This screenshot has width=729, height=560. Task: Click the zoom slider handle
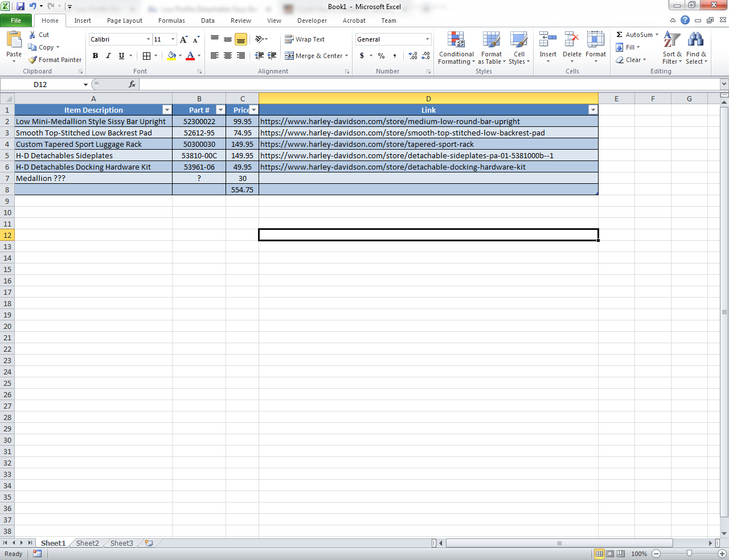point(689,554)
